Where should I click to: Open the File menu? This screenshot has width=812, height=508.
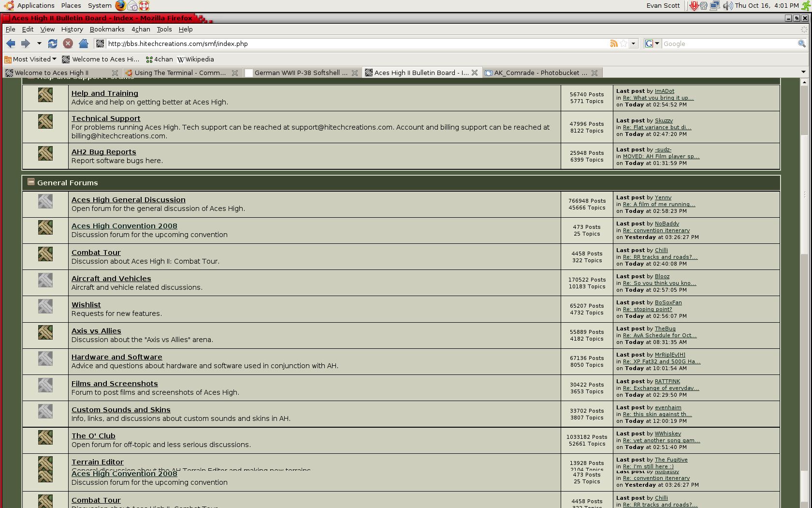click(11, 29)
